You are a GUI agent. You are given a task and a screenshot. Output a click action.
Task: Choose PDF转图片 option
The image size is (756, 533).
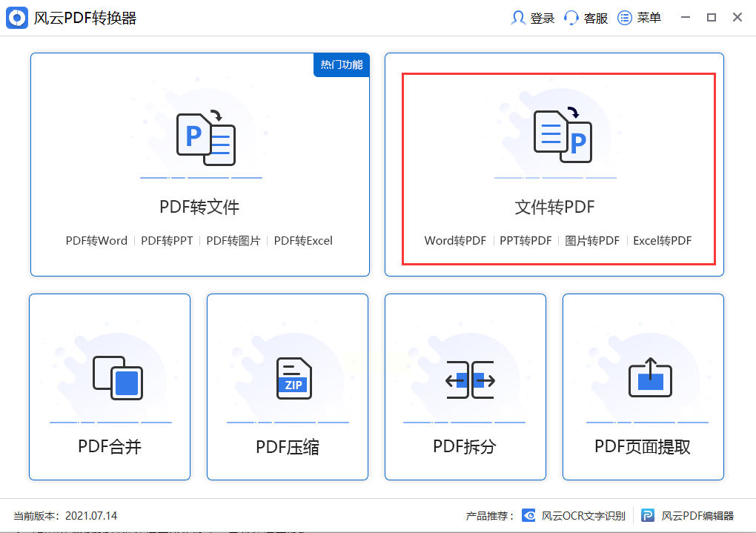click(x=233, y=241)
